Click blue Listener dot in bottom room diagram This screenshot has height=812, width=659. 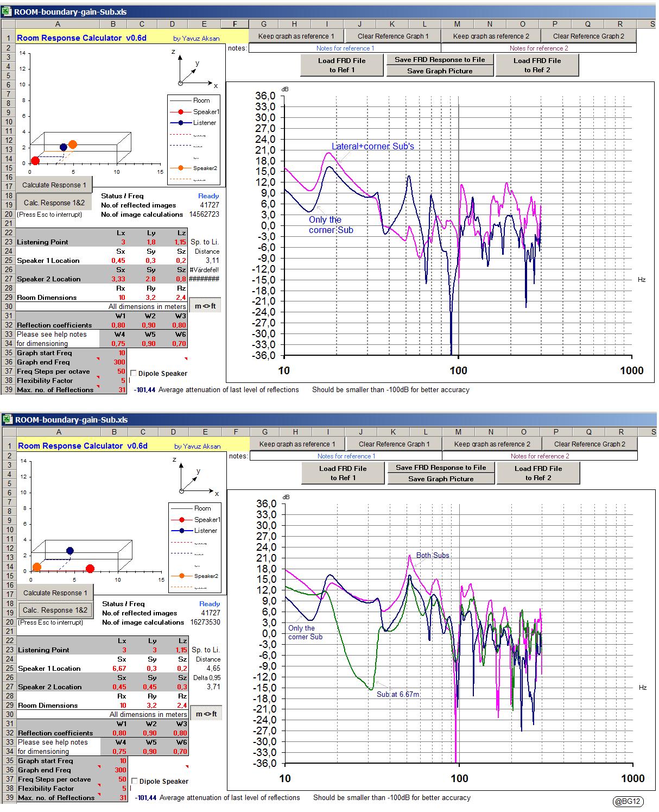[x=69, y=551]
